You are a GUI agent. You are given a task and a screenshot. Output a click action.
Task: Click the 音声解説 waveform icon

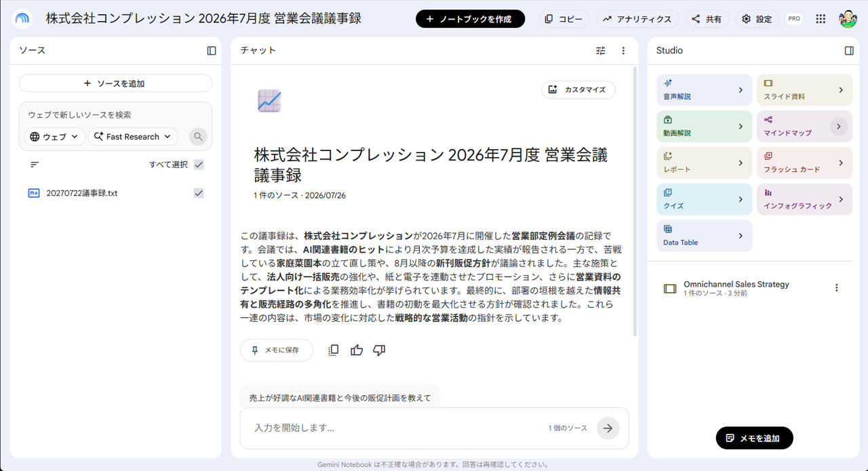pos(668,83)
